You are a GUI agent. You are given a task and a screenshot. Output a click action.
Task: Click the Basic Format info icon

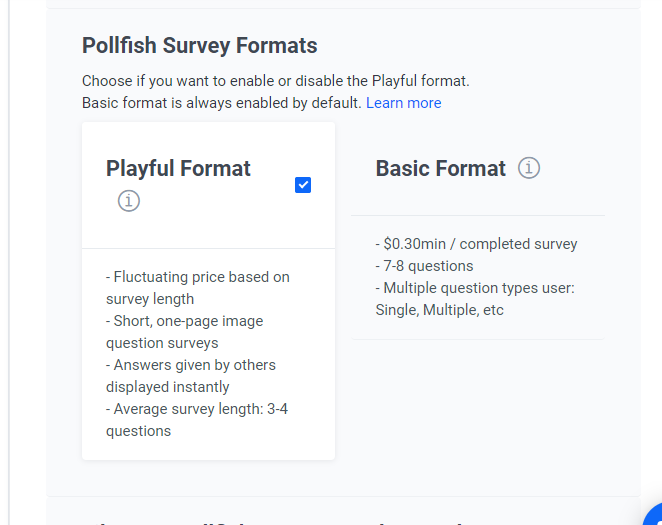point(529,168)
